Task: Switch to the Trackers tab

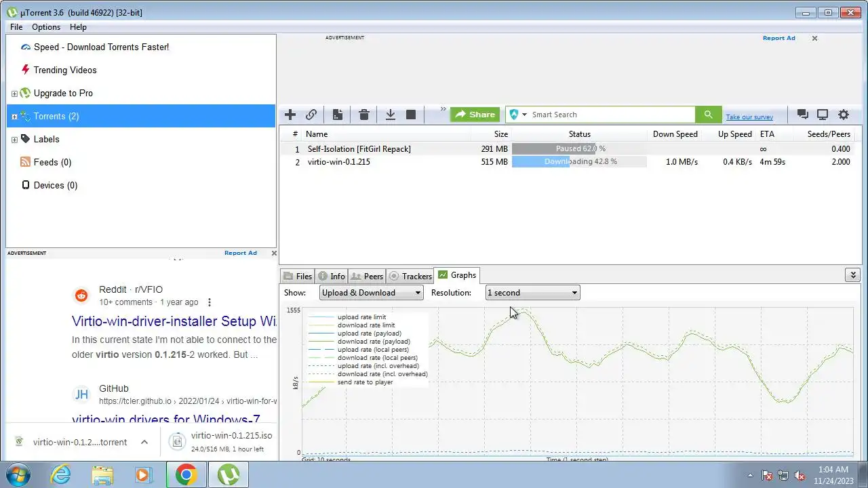Action: [x=410, y=276]
